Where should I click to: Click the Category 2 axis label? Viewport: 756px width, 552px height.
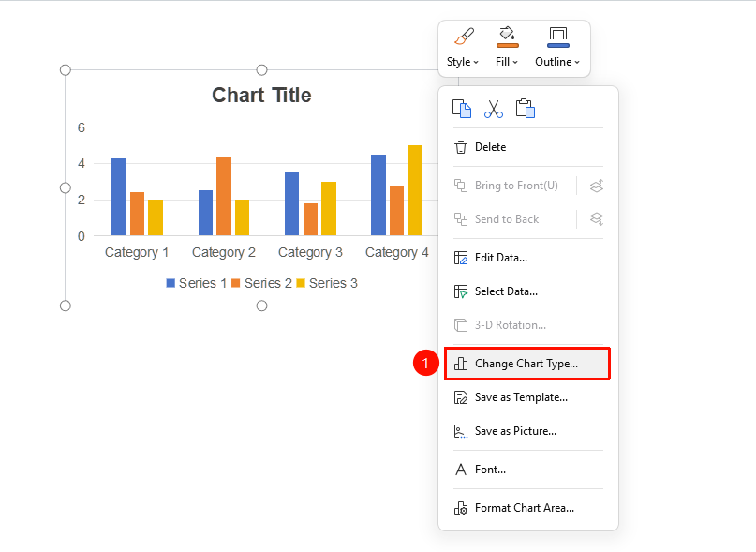click(224, 252)
